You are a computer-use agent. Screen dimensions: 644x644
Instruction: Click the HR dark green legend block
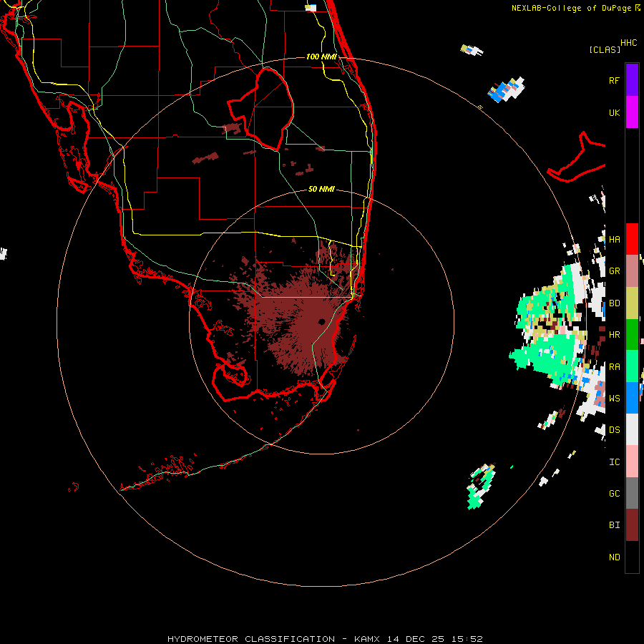pyautogui.click(x=632, y=335)
